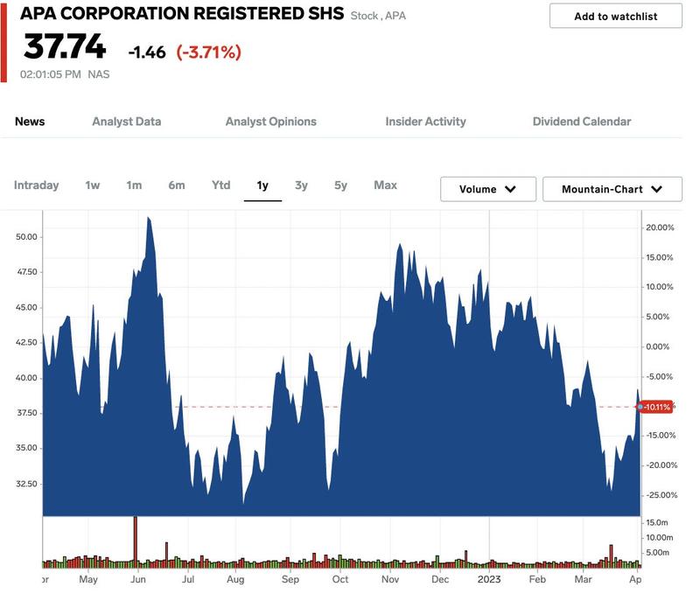Image resolution: width=700 pixels, height=594 pixels.
Task: Click the Mountain-Chart dropdown chevron arrow
Action: [x=656, y=189]
